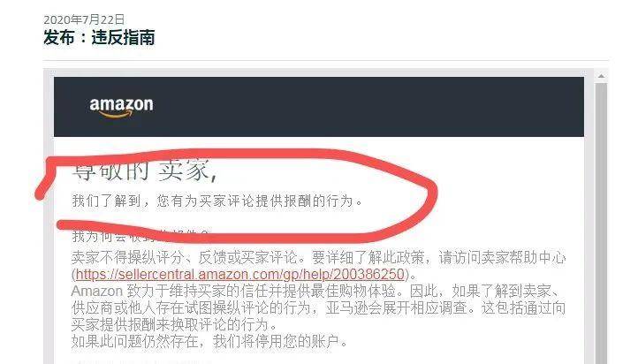Click the dark header banner area
This screenshot has height=364, width=638.
pos(319,107)
